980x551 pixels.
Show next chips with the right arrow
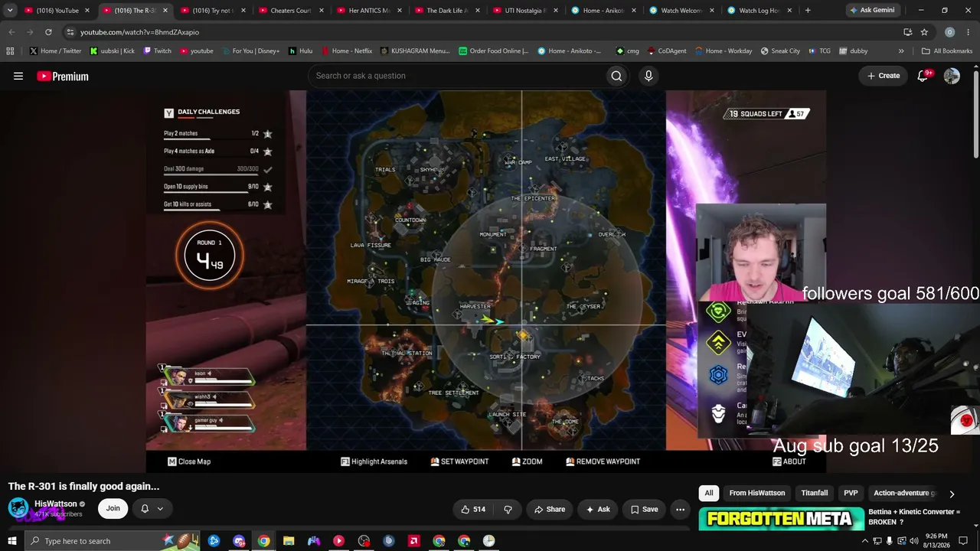pos(952,494)
